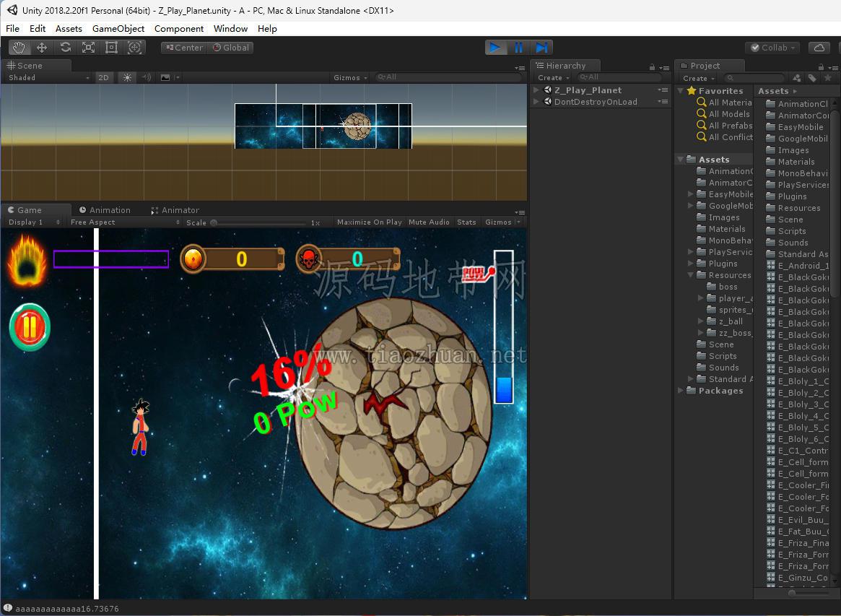This screenshot has width=841, height=616.
Task: Click the Hierarchy search field
Action: click(x=618, y=77)
